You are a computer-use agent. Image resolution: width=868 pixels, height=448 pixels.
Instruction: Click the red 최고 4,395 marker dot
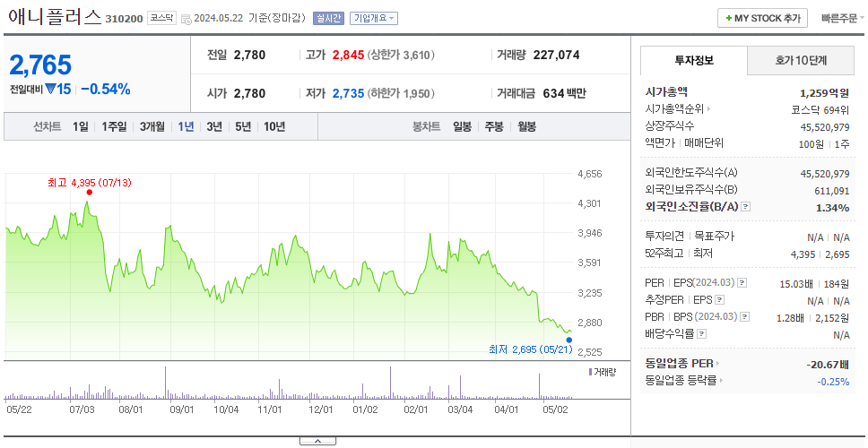click(x=90, y=193)
